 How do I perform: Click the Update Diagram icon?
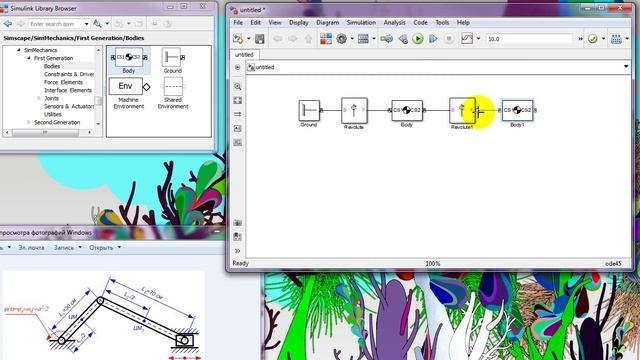coord(386,39)
